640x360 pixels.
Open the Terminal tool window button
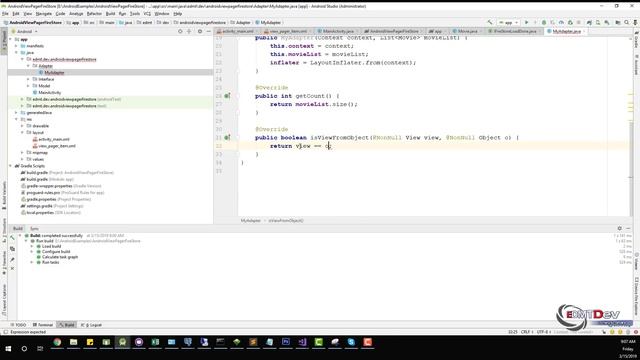point(43,325)
